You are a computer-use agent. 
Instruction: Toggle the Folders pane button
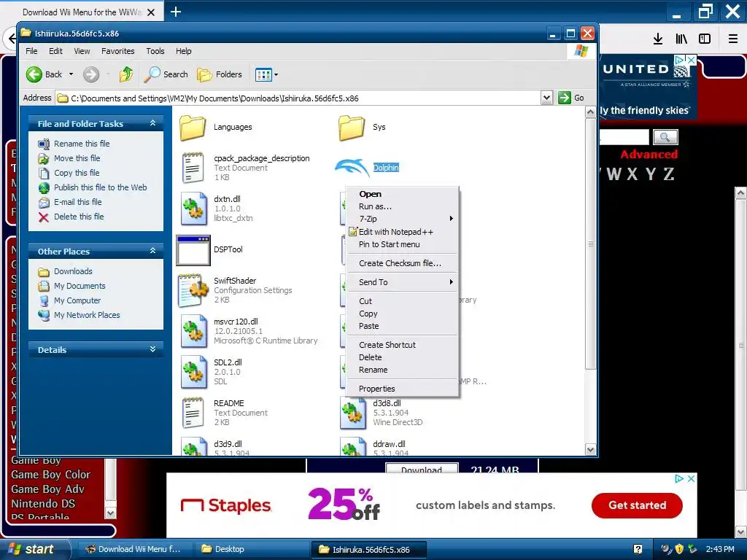[220, 74]
